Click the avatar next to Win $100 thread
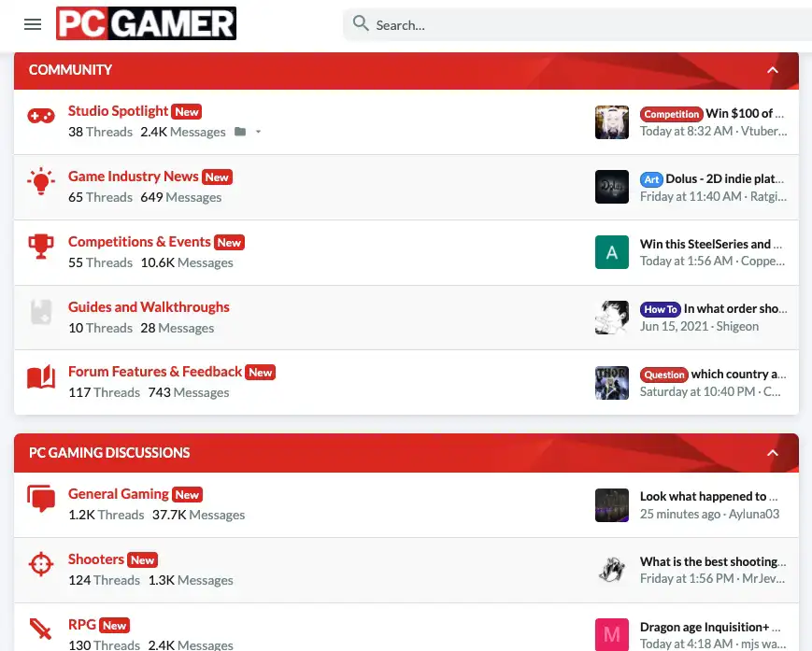The image size is (812, 651). point(612,122)
